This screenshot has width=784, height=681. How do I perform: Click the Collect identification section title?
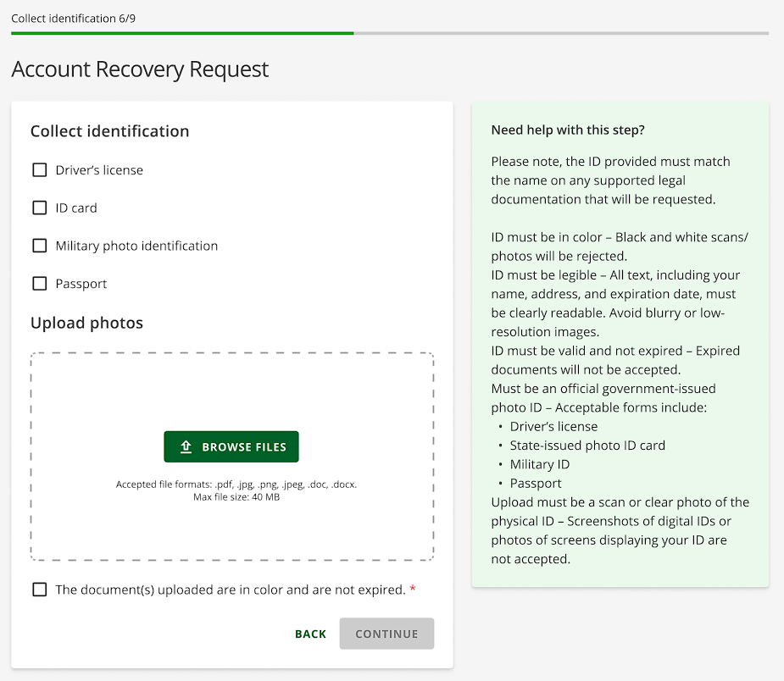(x=109, y=131)
